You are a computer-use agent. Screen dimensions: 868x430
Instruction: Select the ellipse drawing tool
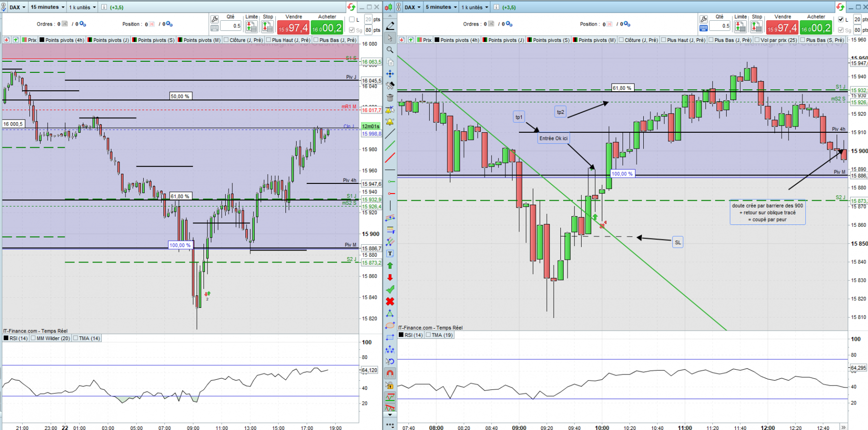[390, 325]
